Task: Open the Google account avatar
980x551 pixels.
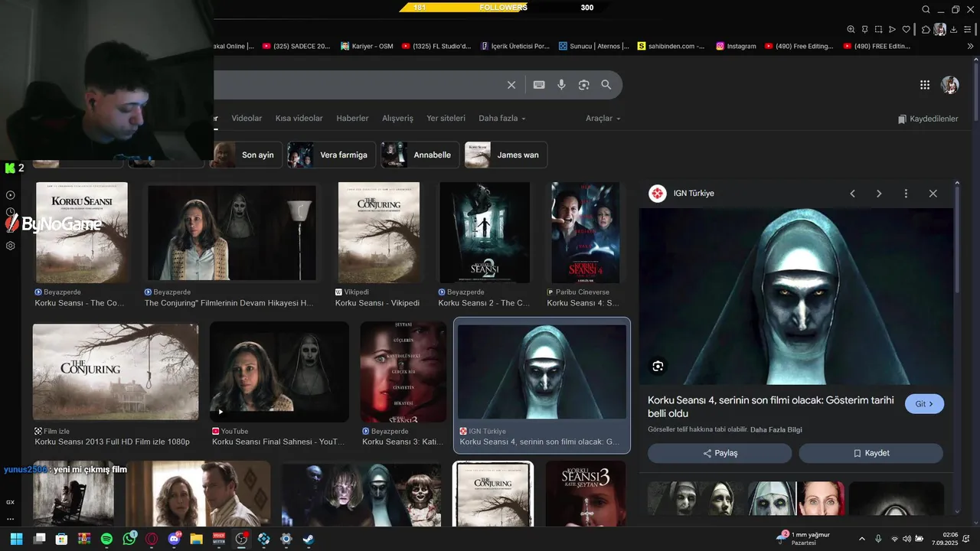Action: click(x=950, y=85)
